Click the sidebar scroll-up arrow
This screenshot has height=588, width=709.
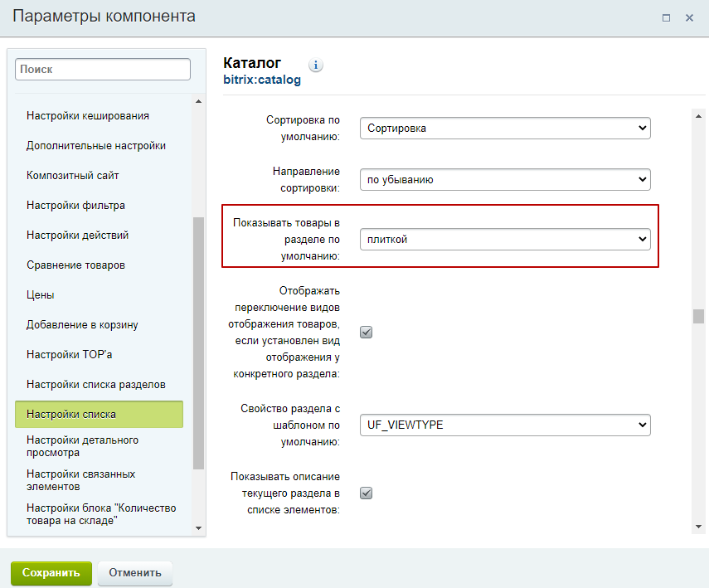pos(198,101)
